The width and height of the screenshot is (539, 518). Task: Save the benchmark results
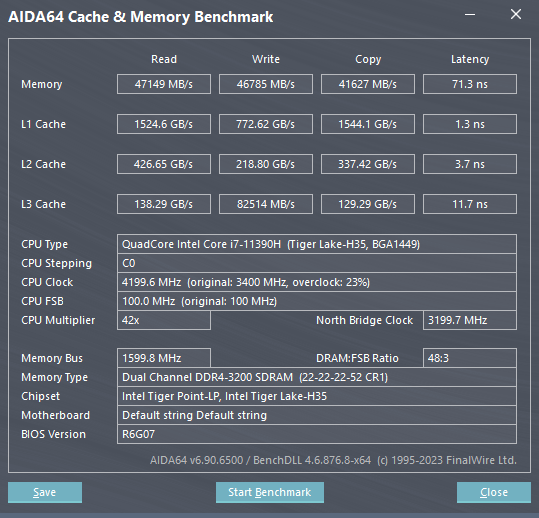click(x=45, y=492)
